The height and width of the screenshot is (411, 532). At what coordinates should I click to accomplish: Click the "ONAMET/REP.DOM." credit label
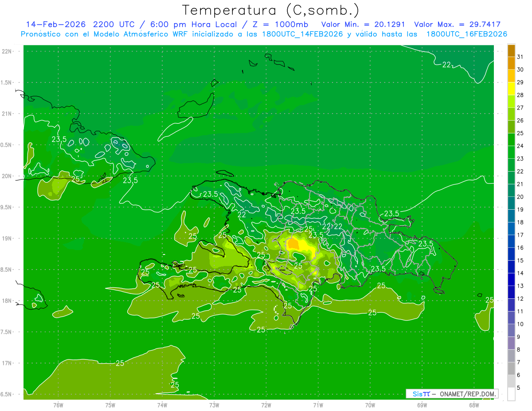pyautogui.click(x=467, y=394)
